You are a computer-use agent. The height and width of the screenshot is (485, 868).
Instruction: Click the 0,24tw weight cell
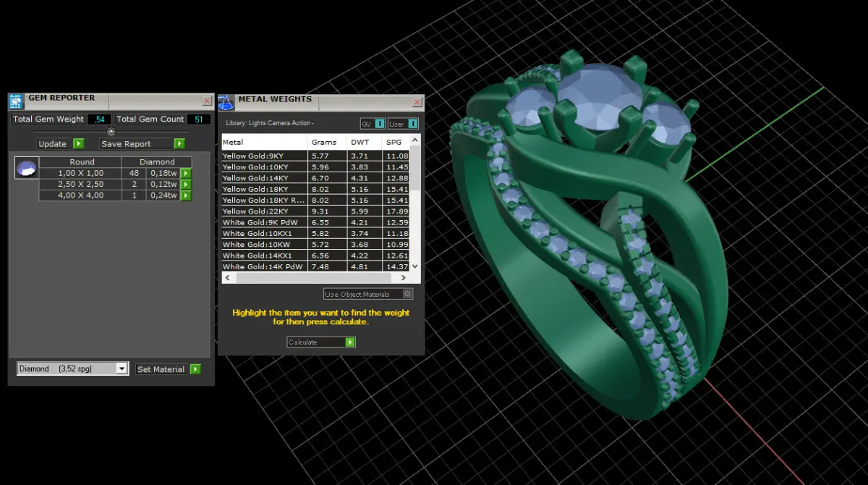pos(163,195)
